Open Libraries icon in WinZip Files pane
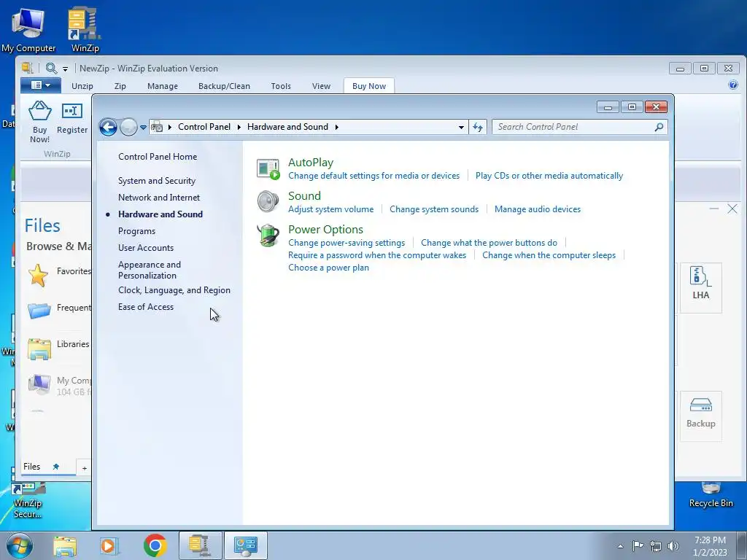The height and width of the screenshot is (560, 747). (x=39, y=349)
